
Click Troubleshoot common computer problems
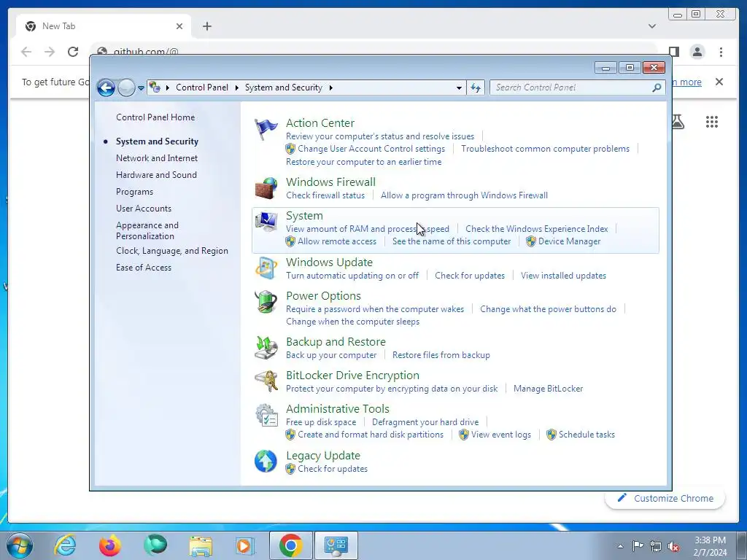point(545,149)
